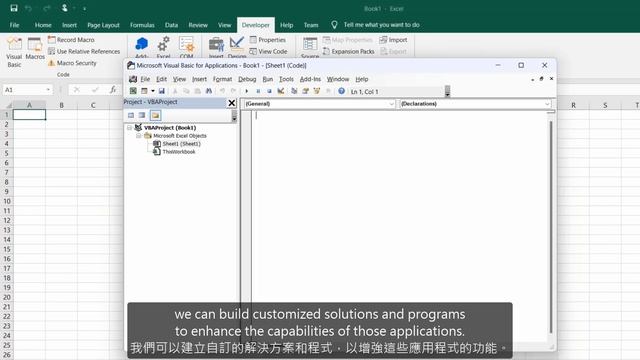This screenshot has width=640, height=360.
Task: Open VBA editor Tools menu
Action: click(286, 79)
